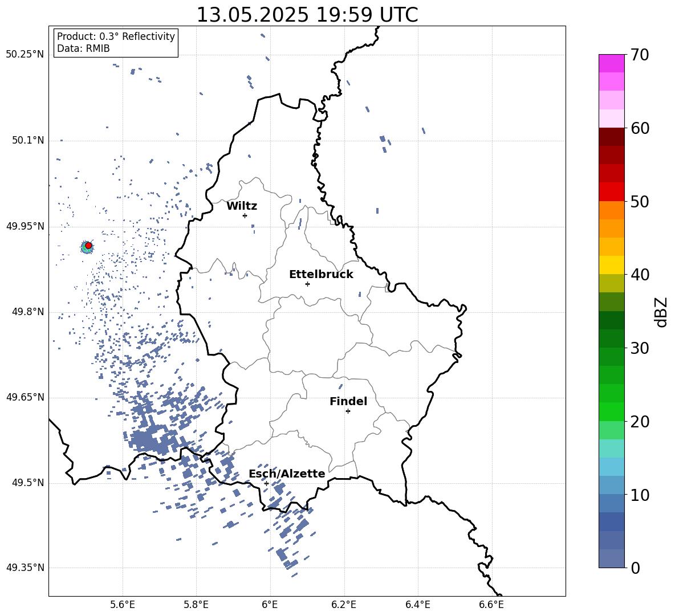Click the pale pink swatch just above 60
Screen dimensions: 675x616
tap(612, 119)
